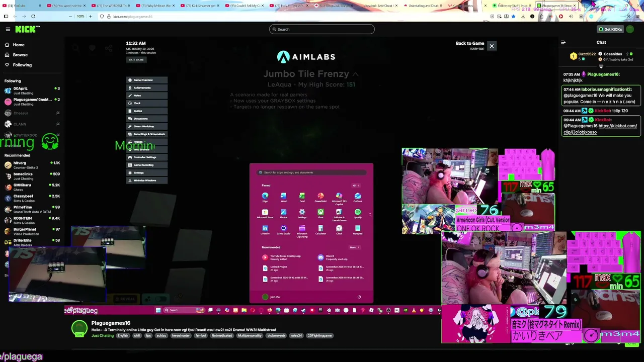Open hitvorg recommended channel

[32, 165]
